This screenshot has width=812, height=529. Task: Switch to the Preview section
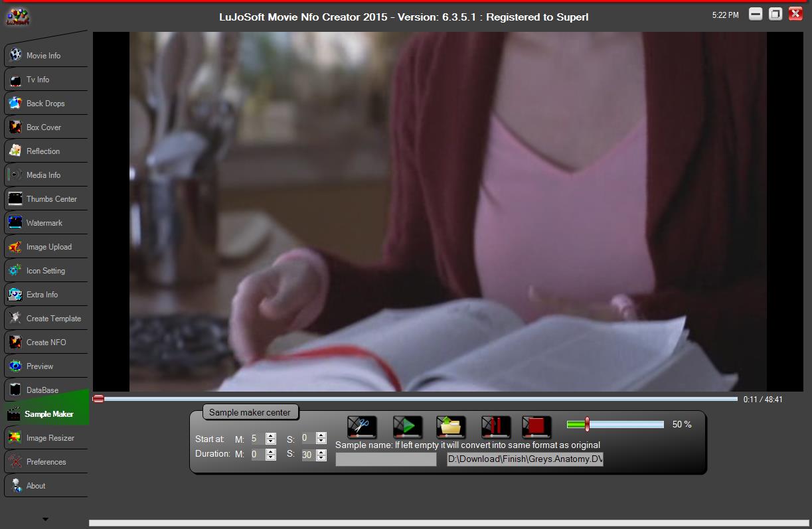(x=45, y=366)
